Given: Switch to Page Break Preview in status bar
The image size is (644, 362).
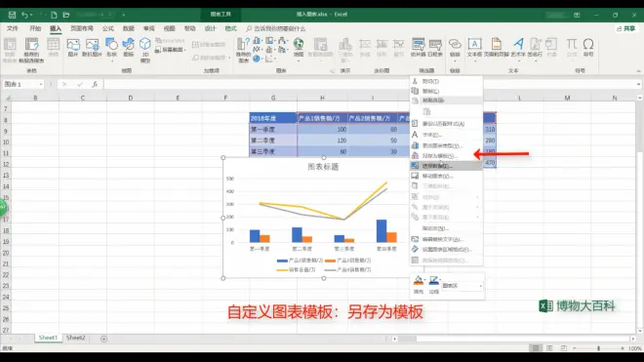Looking at the screenshot, I should coord(564,348).
